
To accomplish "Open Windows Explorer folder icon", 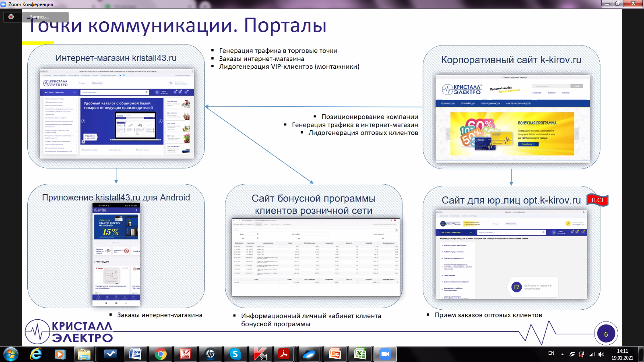I will click(85, 354).
